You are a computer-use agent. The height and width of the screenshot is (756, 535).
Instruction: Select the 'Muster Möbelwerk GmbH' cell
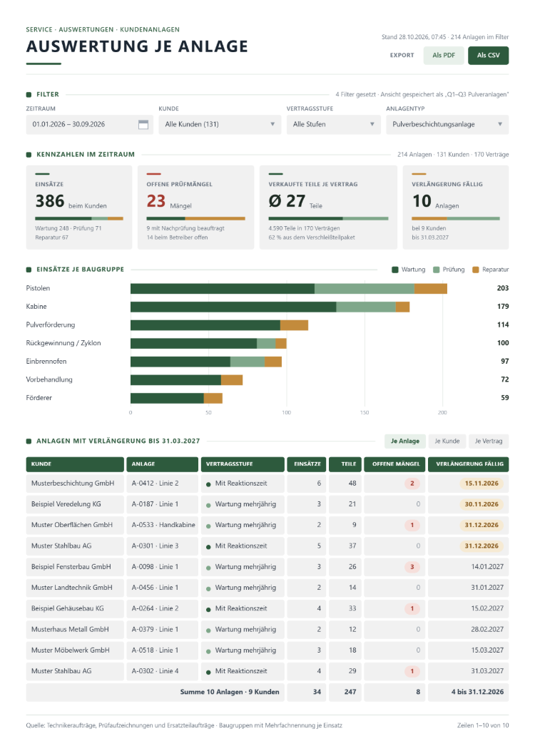[x=75, y=650]
